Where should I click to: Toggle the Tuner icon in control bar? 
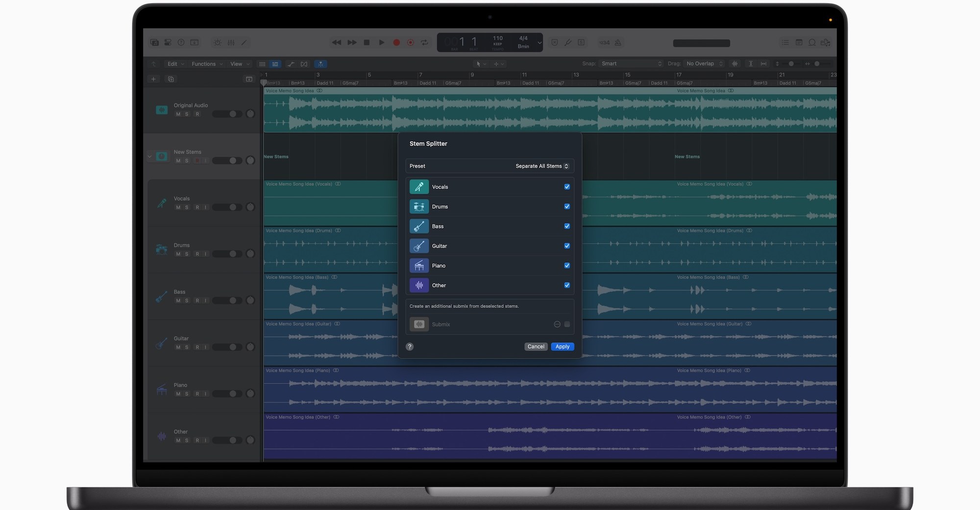click(x=568, y=43)
